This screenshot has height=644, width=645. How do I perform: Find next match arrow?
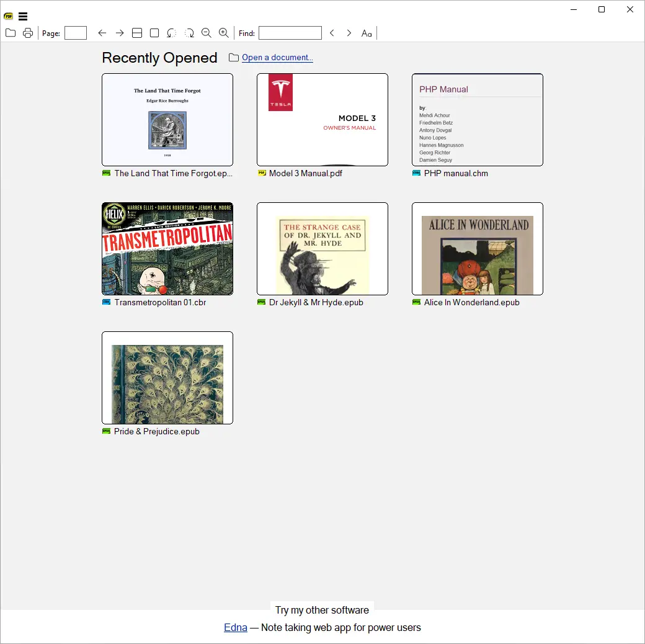pos(349,33)
